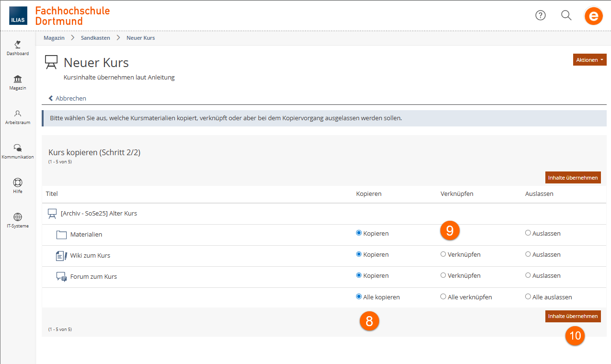Choose Auslassen for Forum zum Kurs

click(528, 275)
